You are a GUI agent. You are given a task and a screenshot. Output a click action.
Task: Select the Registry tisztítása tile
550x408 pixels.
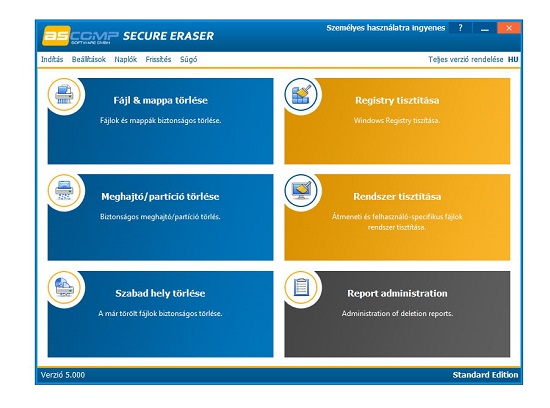[x=397, y=121]
